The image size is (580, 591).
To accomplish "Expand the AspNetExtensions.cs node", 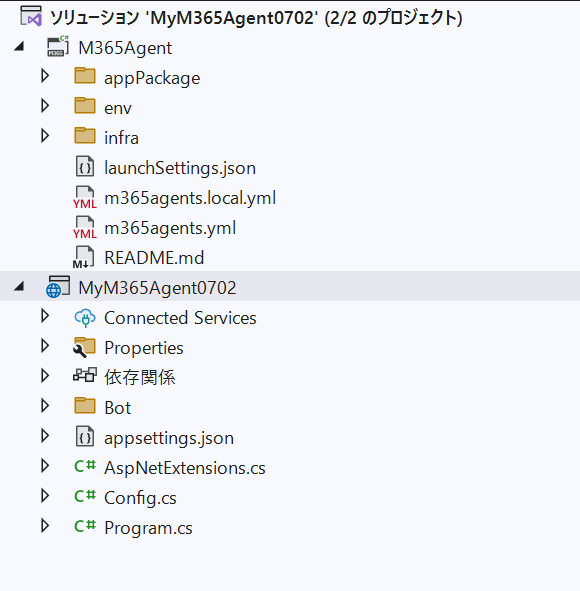I will [x=45, y=466].
